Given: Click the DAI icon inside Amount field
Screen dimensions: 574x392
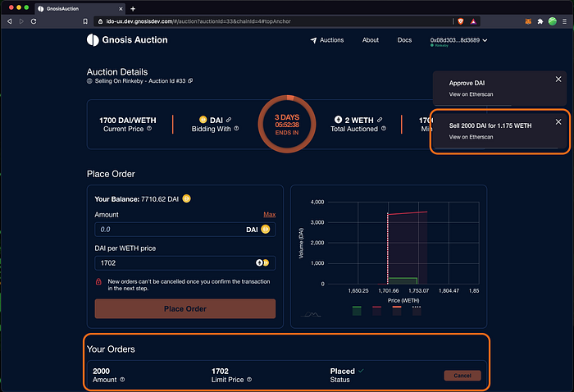Looking at the screenshot, I should (x=266, y=229).
